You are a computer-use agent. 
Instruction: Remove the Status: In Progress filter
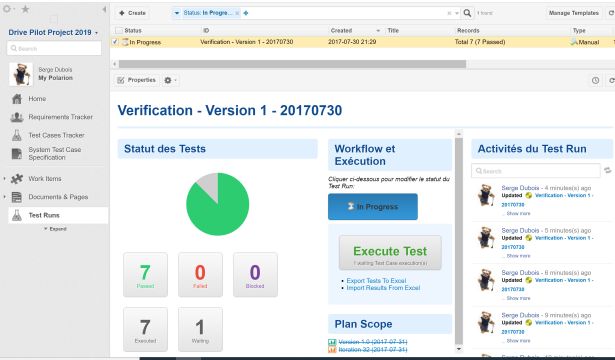[237, 13]
